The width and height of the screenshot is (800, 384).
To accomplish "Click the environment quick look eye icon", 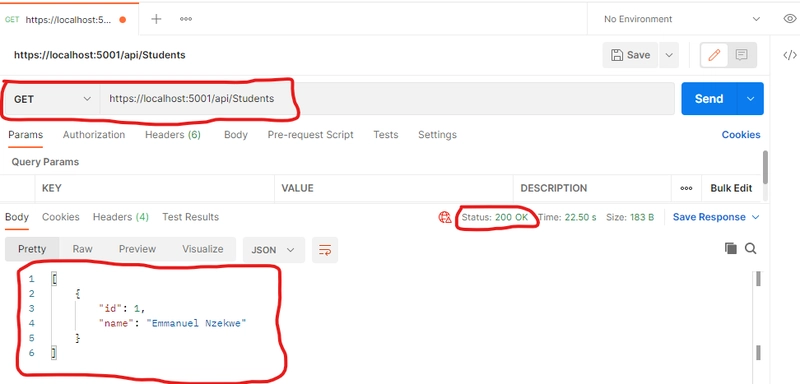I will pyautogui.click(x=789, y=19).
